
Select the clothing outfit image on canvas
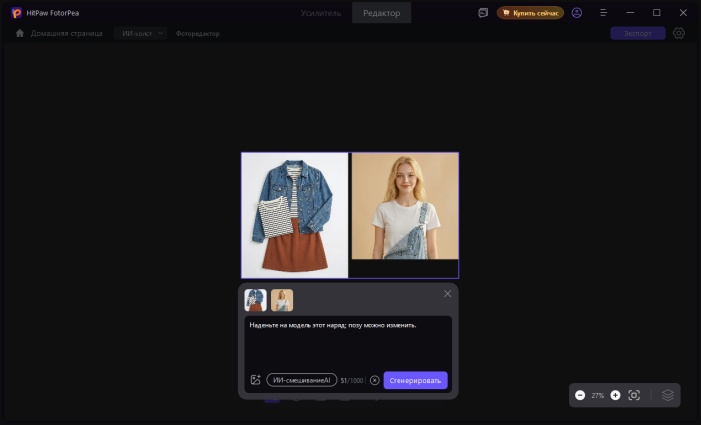[x=295, y=215]
